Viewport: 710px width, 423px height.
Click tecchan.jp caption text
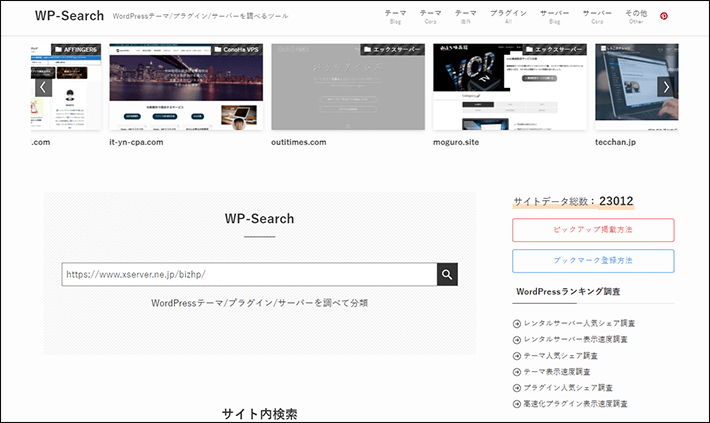click(615, 142)
